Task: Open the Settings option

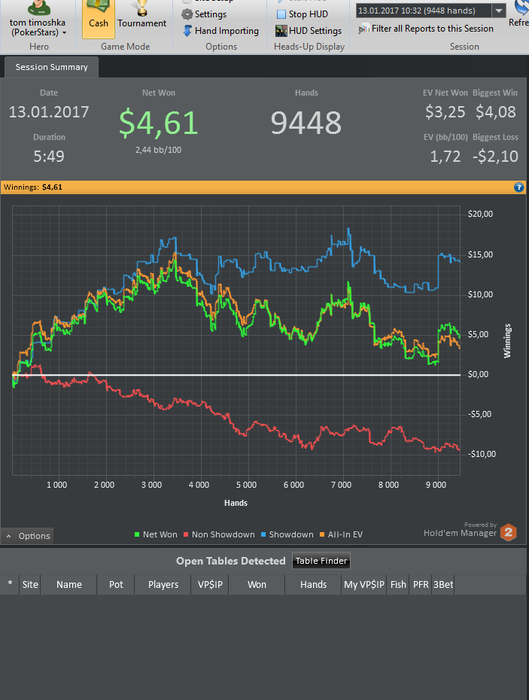Action: pos(204,14)
